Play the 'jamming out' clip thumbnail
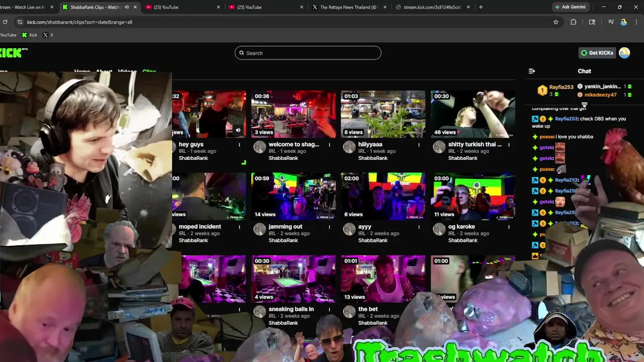The width and height of the screenshot is (644, 362). pyautogui.click(x=293, y=197)
